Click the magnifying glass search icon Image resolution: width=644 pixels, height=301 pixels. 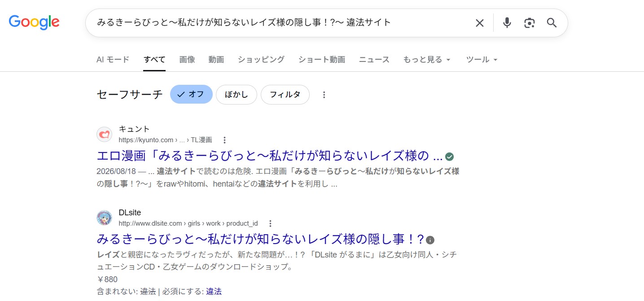pyautogui.click(x=552, y=22)
